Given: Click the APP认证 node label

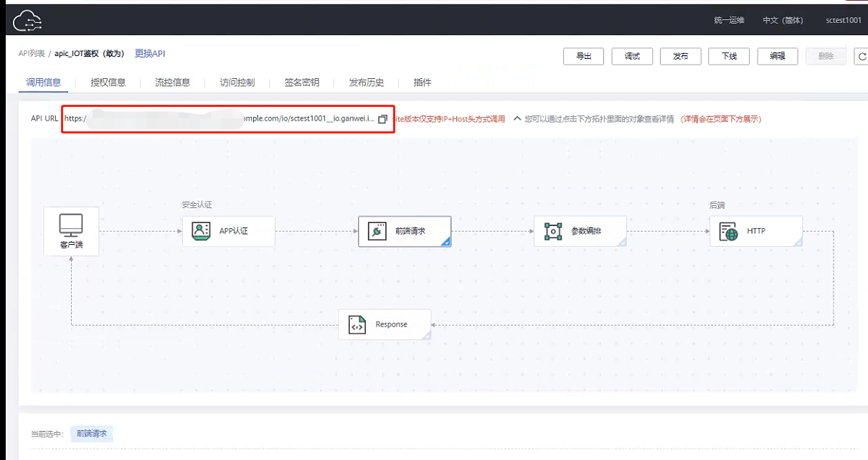Looking at the screenshot, I should [x=232, y=231].
